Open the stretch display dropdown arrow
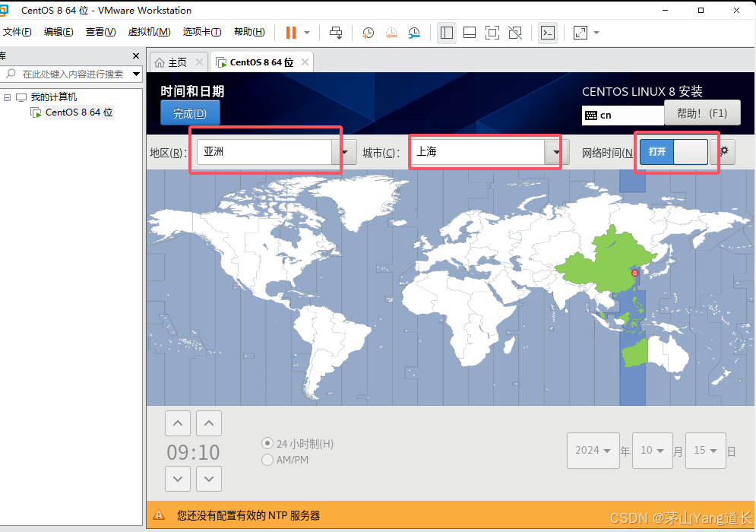 point(596,33)
